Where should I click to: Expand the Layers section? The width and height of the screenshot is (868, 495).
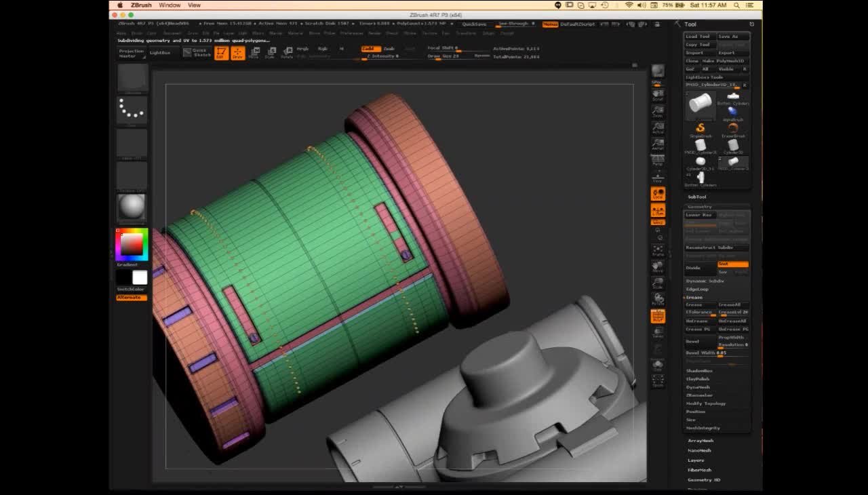click(696, 460)
